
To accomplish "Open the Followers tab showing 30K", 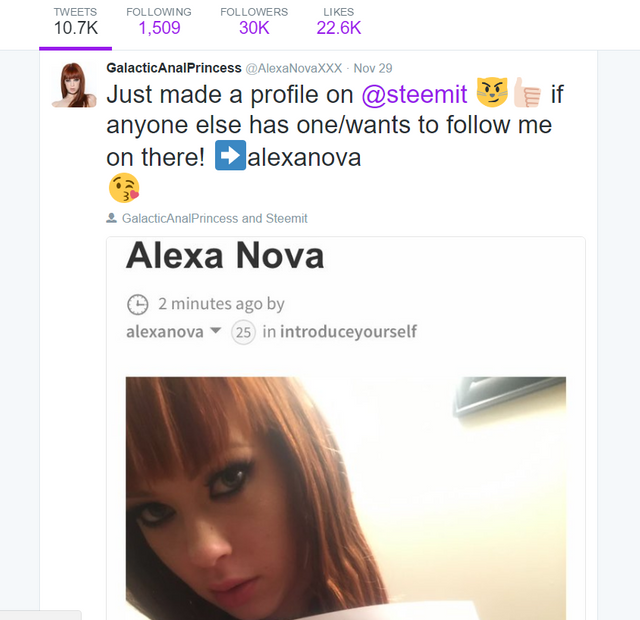I will click(x=254, y=22).
